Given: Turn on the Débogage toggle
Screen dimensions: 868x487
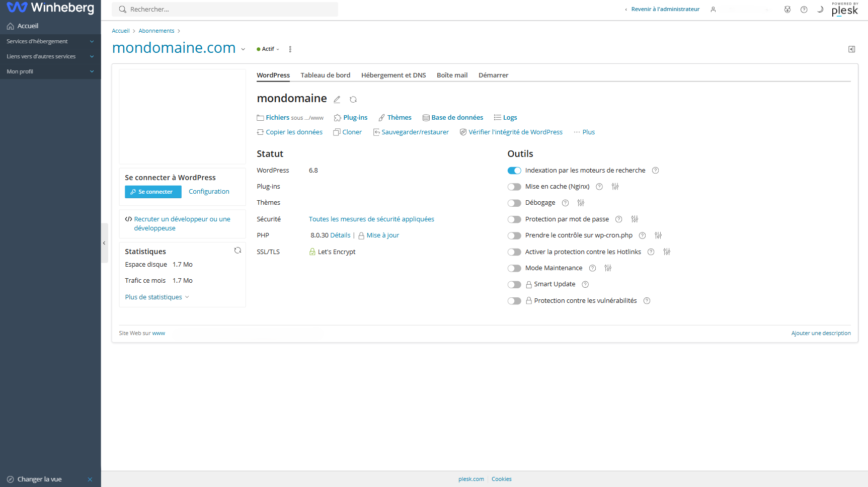Looking at the screenshot, I should coord(514,203).
